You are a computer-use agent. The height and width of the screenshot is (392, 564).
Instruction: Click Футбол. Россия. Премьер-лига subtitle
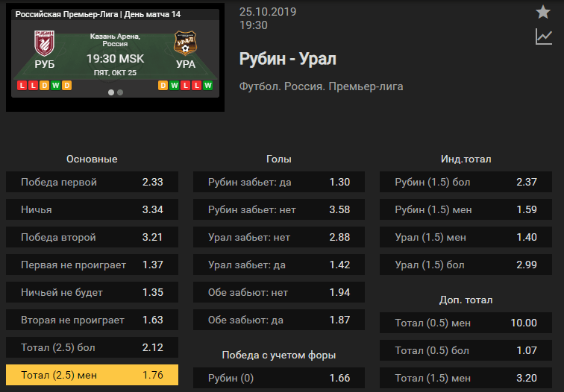[322, 86]
